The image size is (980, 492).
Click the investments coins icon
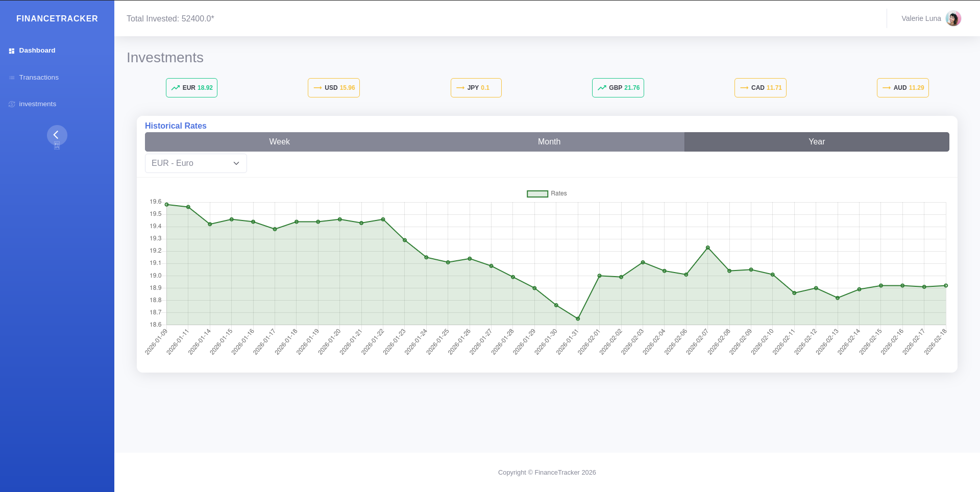pyautogui.click(x=12, y=104)
